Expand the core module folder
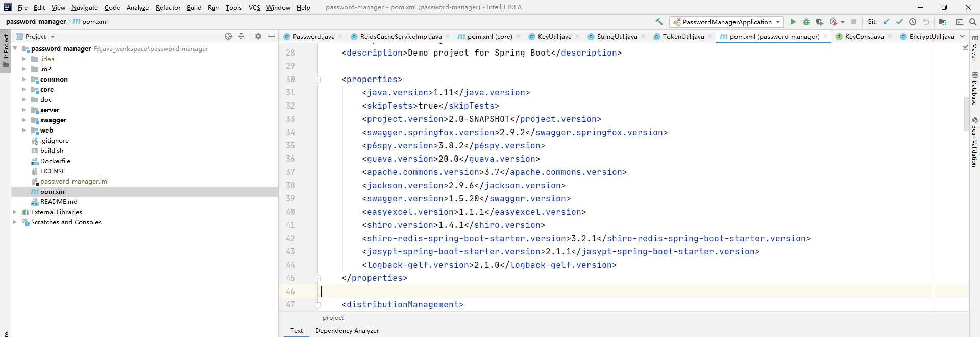The height and width of the screenshot is (337, 980). pos(23,90)
